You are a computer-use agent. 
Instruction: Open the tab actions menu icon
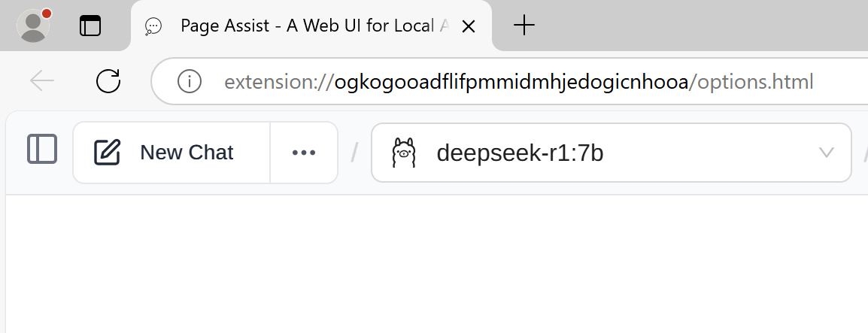pyautogui.click(x=90, y=26)
